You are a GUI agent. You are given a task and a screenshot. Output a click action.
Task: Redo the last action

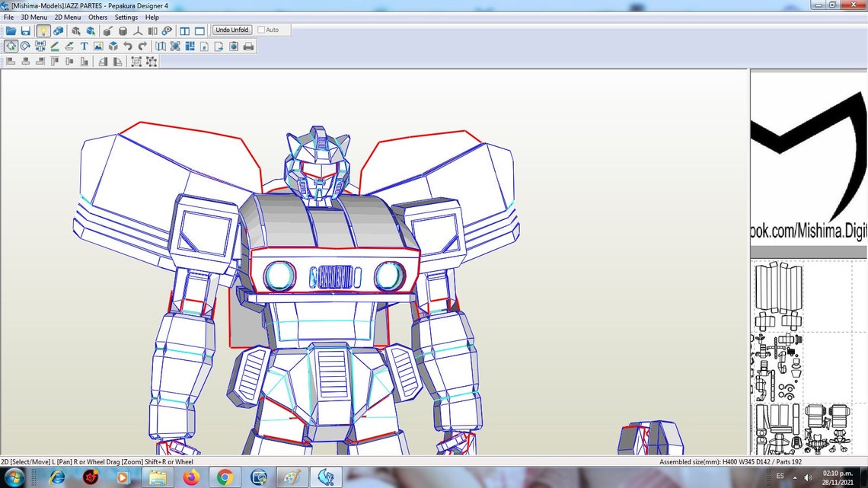point(142,46)
